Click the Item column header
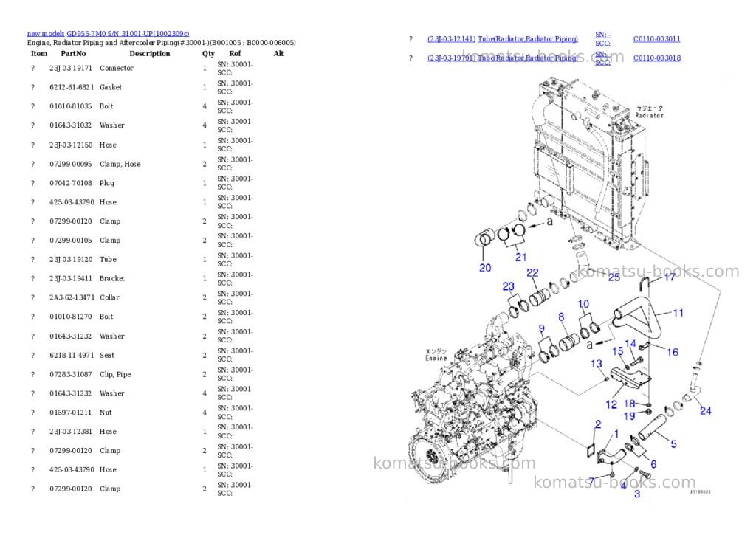756x535 pixels. click(x=39, y=53)
